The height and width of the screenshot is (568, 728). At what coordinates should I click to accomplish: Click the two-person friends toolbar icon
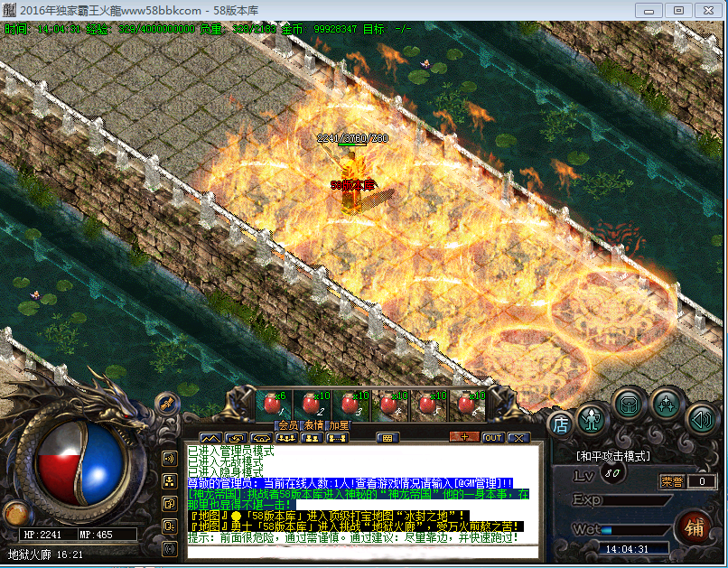pyautogui.click(x=312, y=438)
